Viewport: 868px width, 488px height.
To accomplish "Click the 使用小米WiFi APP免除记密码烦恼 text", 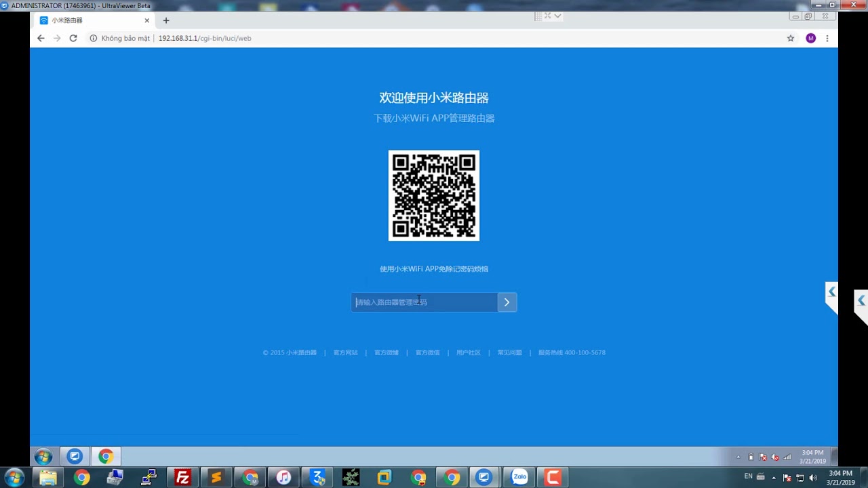I will (434, 269).
